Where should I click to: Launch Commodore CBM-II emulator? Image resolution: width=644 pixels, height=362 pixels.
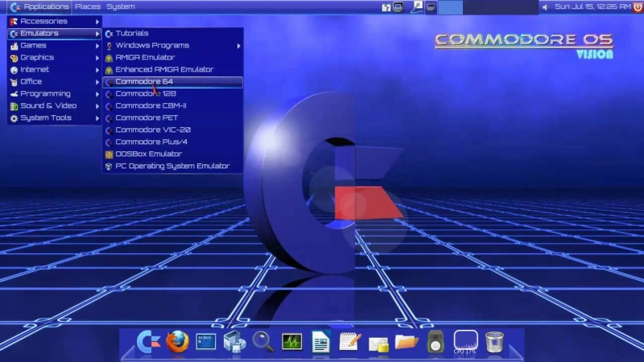coord(172,105)
